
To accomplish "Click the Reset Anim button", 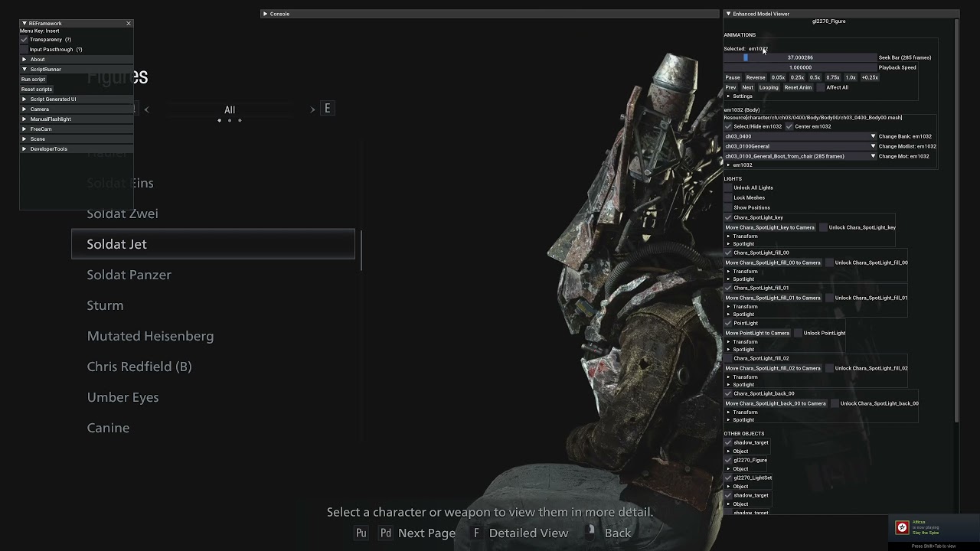I will [x=798, y=87].
